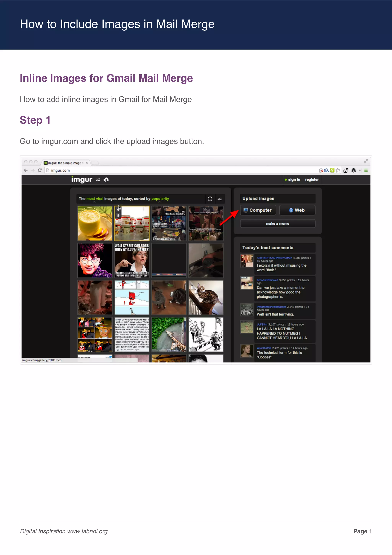Open the Batman cartoon panels thumbnail

click(x=95, y=335)
